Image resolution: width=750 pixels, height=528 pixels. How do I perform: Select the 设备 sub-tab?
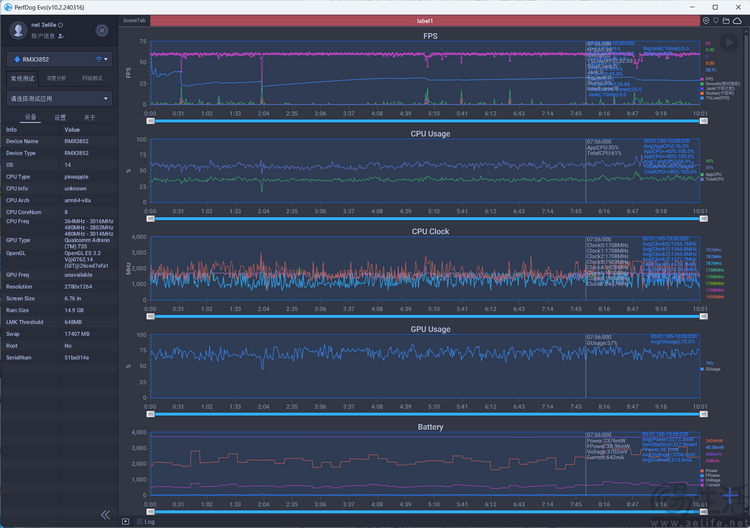click(31, 117)
